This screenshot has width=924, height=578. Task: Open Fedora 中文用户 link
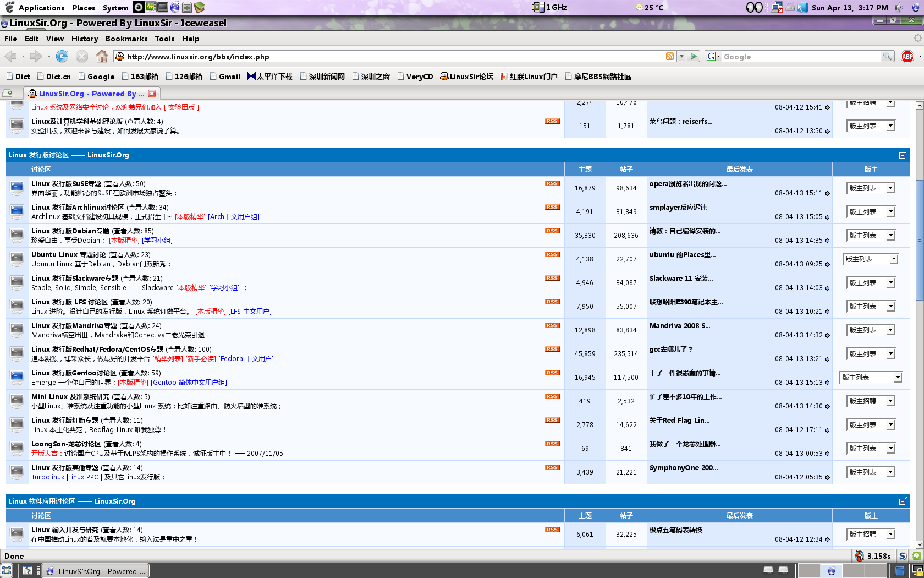(246, 359)
